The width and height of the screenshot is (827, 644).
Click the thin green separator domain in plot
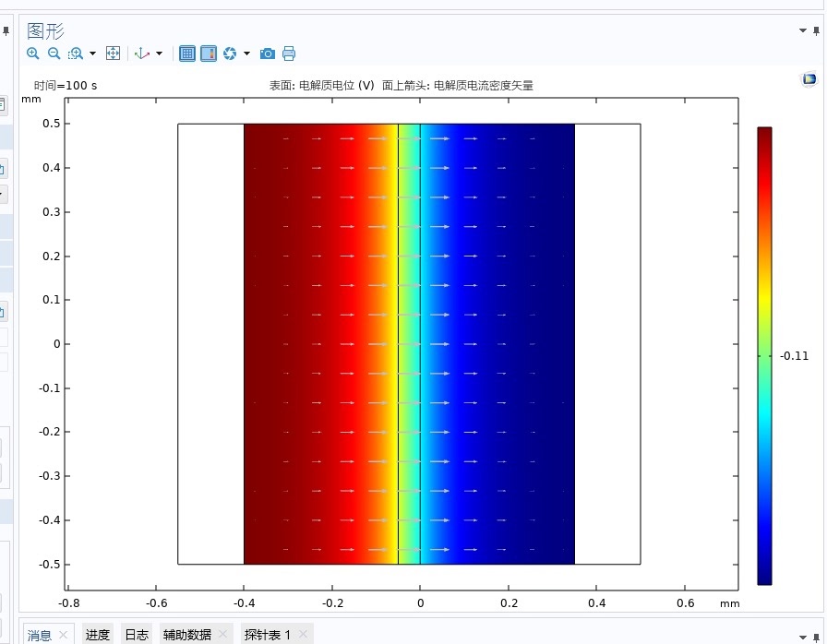coord(409,342)
